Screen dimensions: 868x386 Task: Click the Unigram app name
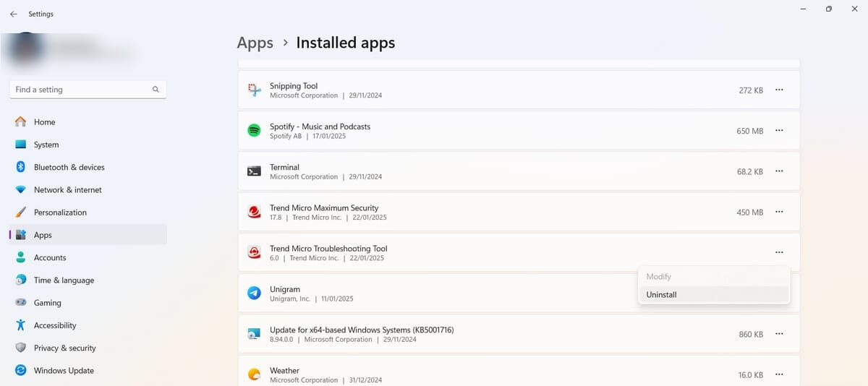[285, 289]
